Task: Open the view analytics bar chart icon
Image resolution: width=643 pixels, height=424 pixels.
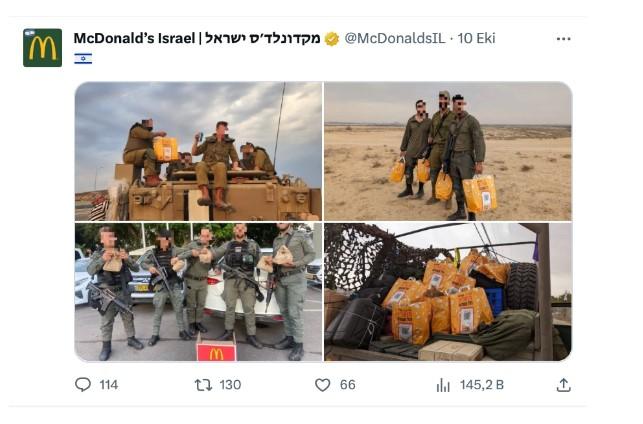Action: pos(443,385)
